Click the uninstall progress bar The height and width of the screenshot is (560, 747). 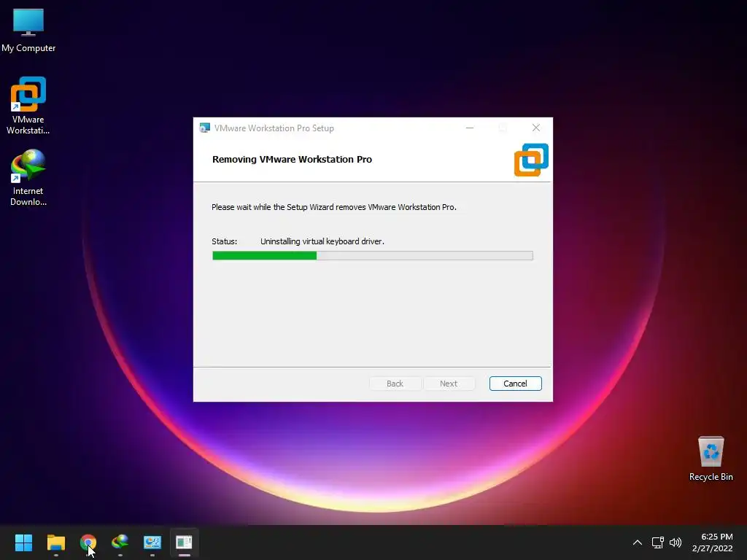373,256
